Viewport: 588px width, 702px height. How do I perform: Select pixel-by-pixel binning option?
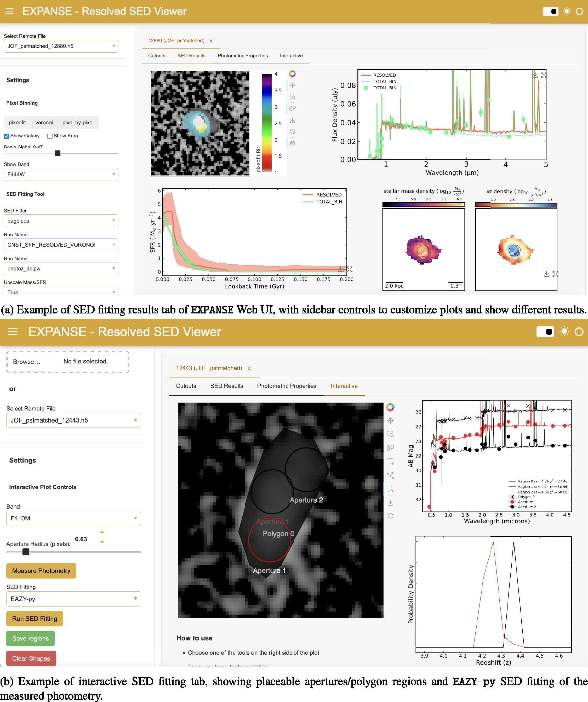click(78, 123)
